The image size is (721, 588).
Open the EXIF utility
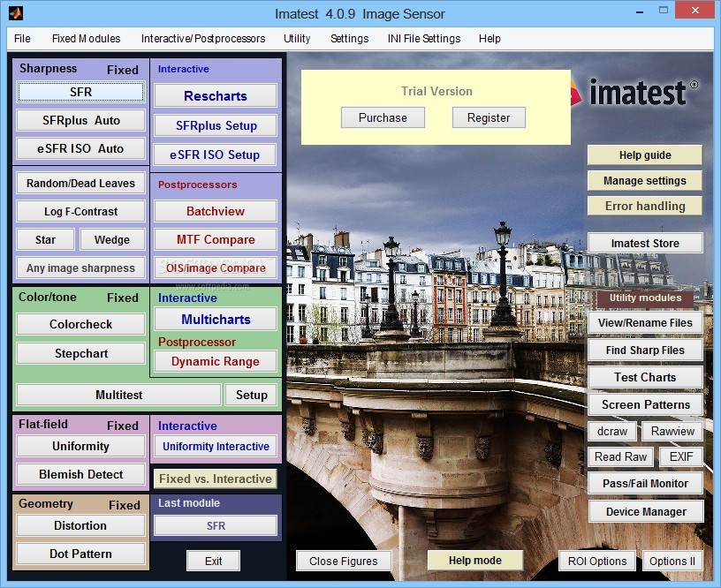click(681, 456)
